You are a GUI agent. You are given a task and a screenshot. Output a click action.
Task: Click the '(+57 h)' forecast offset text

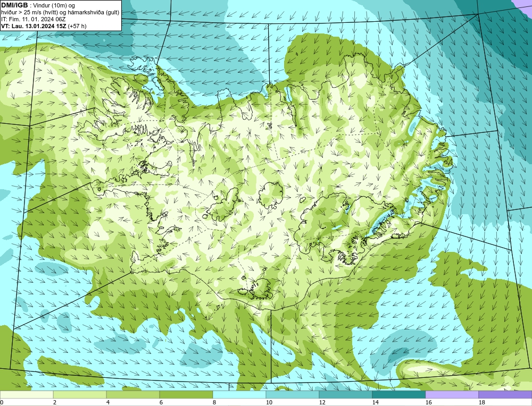pyautogui.click(x=77, y=26)
